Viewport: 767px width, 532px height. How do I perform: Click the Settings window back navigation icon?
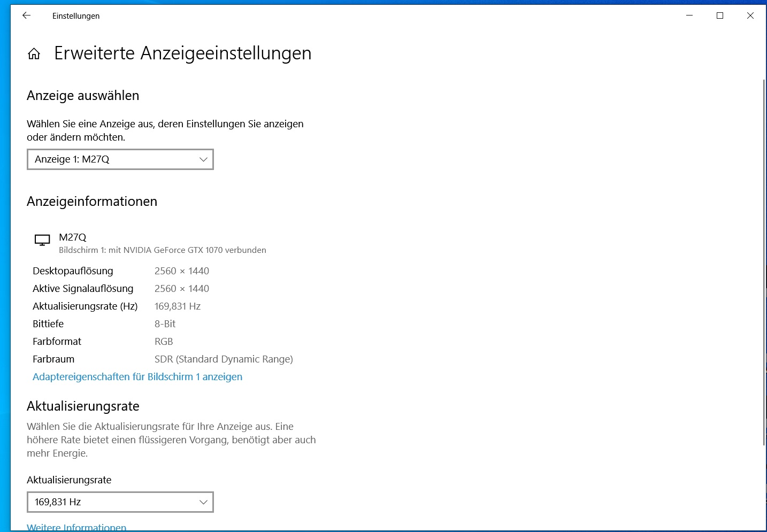point(26,16)
